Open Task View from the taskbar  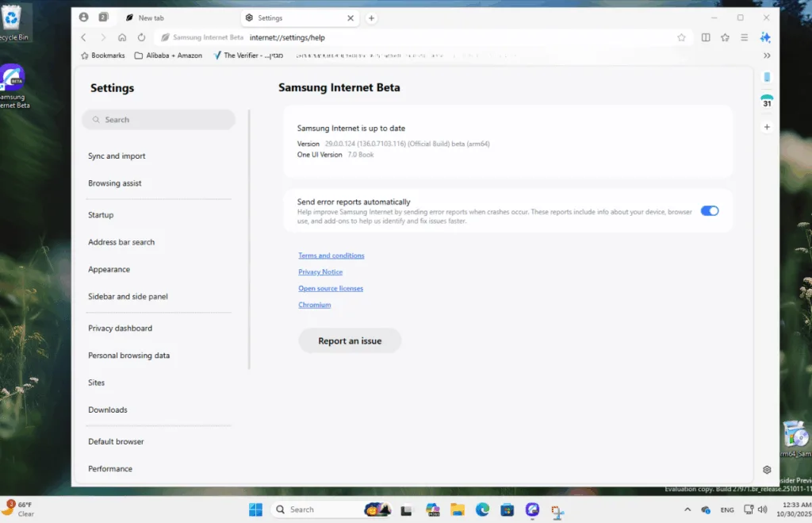click(x=406, y=510)
